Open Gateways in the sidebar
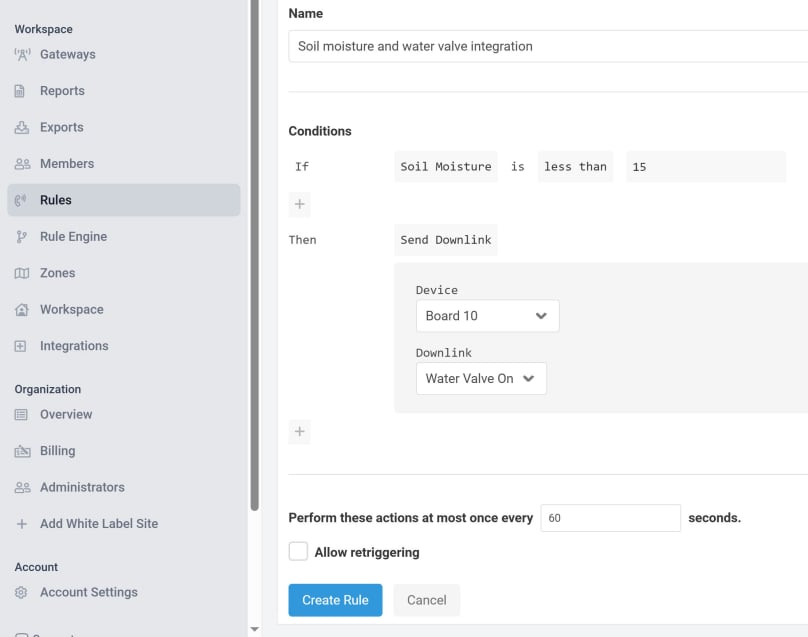 pyautogui.click(x=124, y=55)
